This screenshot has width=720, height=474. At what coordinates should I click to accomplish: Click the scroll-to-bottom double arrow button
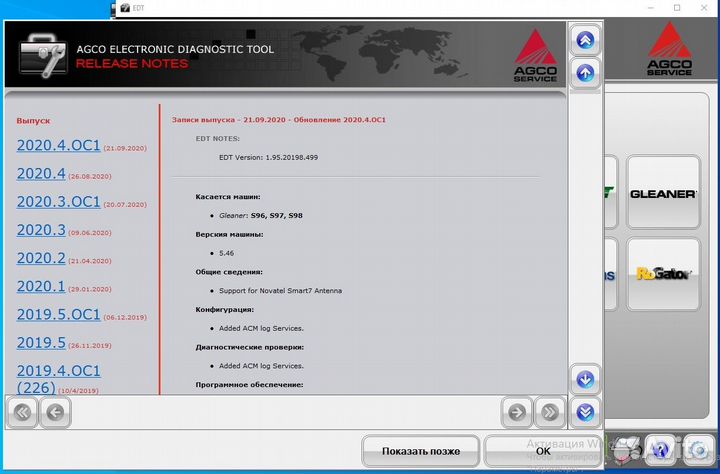click(585, 411)
